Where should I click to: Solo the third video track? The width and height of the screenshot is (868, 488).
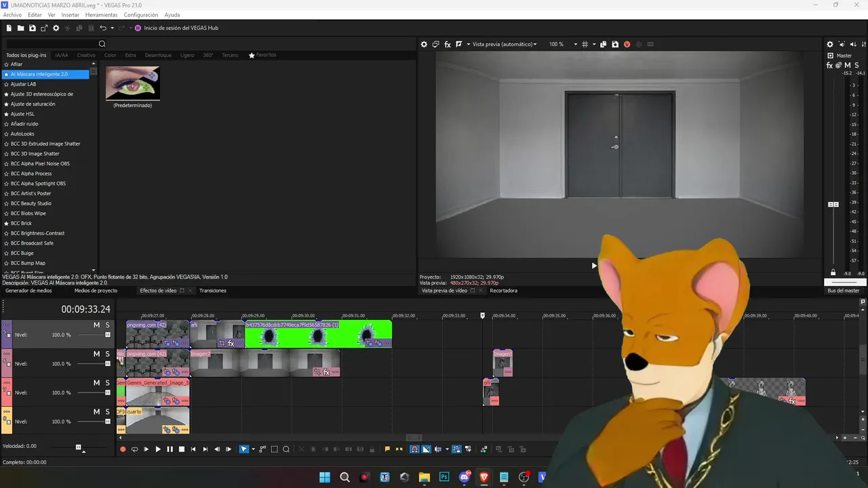point(107,383)
